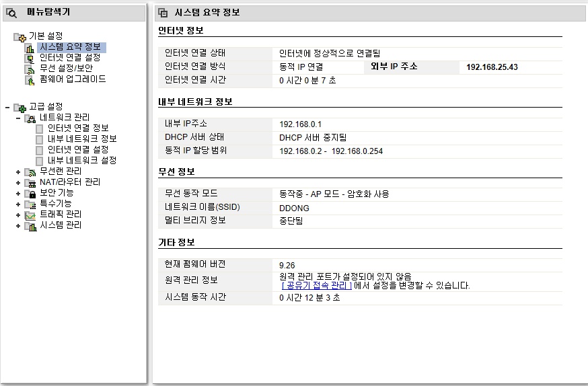Click the 내부 네트워크 정보 page icon

tap(40, 140)
